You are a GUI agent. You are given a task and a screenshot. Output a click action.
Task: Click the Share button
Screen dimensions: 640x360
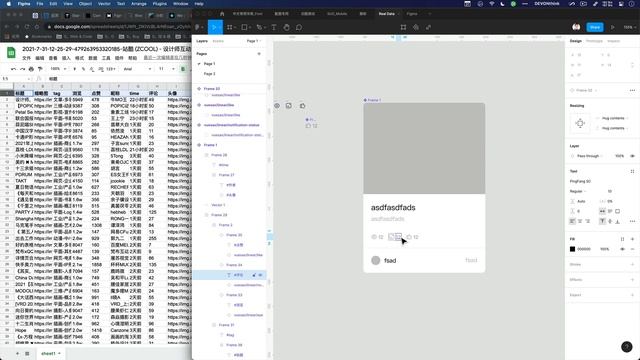click(x=595, y=27)
